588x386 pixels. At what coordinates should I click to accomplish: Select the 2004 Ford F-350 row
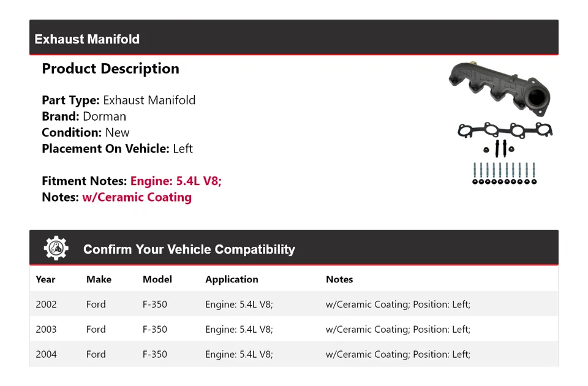tap(294, 354)
